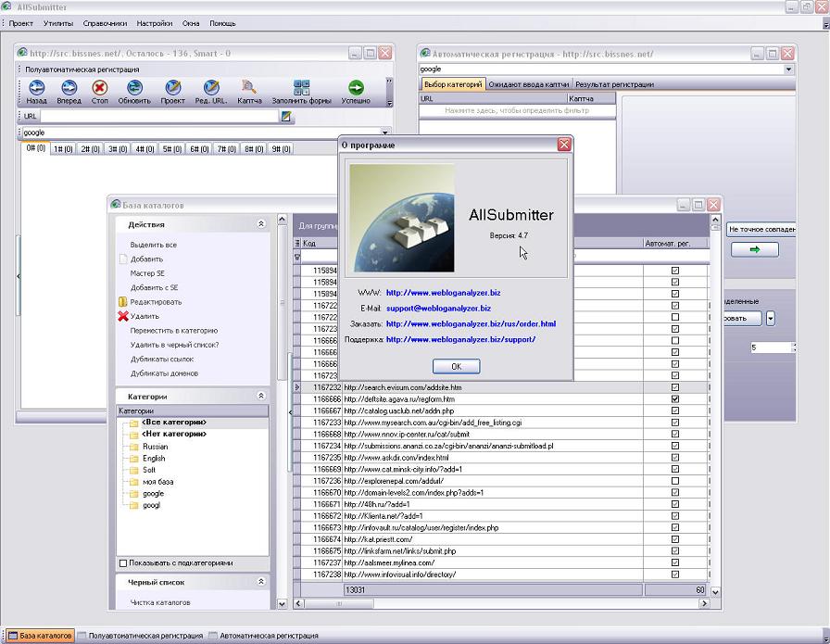Screen dimensions: 830x644
Task: Toggle auto-reg checkbox for catalog.uaclub.net row
Action: click(675, 410)
